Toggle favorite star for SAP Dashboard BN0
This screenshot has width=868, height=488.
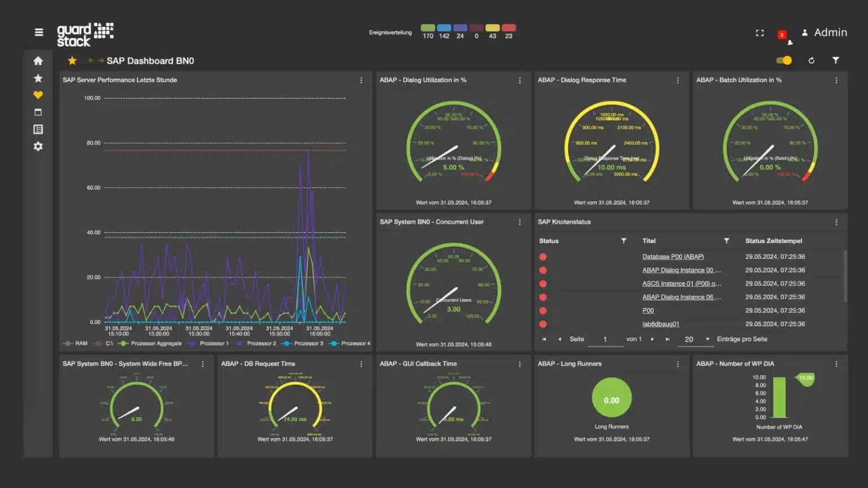click(x=72, y=60)
